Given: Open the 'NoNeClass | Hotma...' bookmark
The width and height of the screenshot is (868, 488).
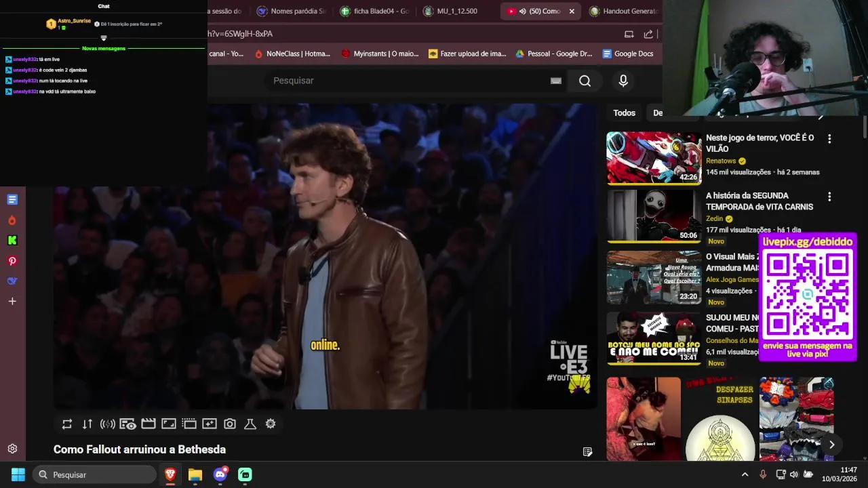Looking at the screenshot, I should (292, 54).
